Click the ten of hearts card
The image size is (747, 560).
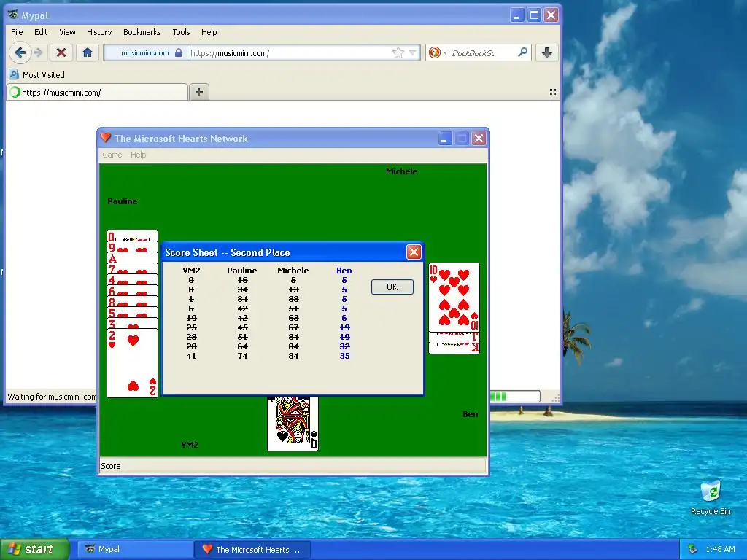click(x=454, y=297)
